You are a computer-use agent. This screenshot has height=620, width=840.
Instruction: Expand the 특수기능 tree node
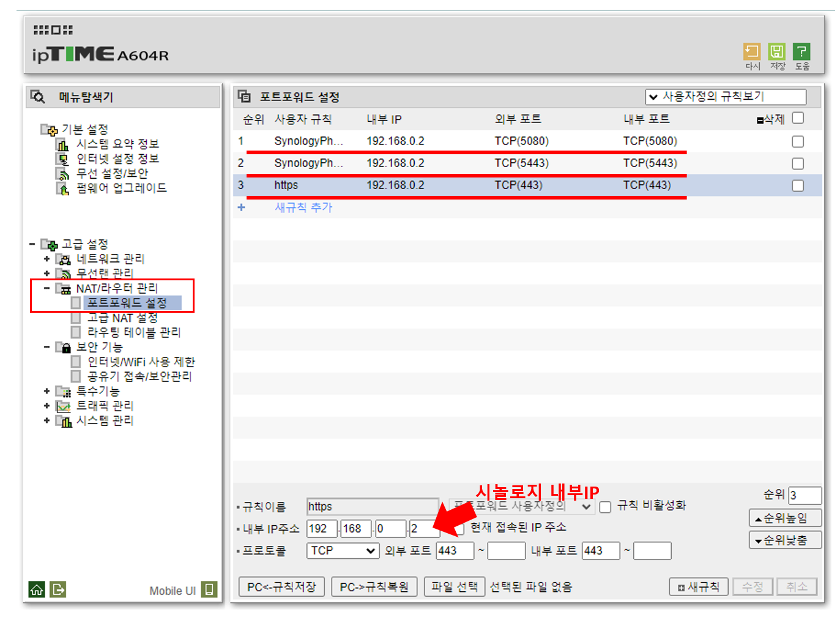pos(47,391)
